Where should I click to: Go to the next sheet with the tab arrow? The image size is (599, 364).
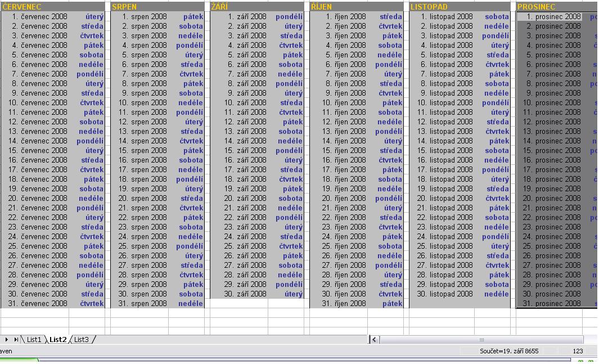(x=7, y=339)
